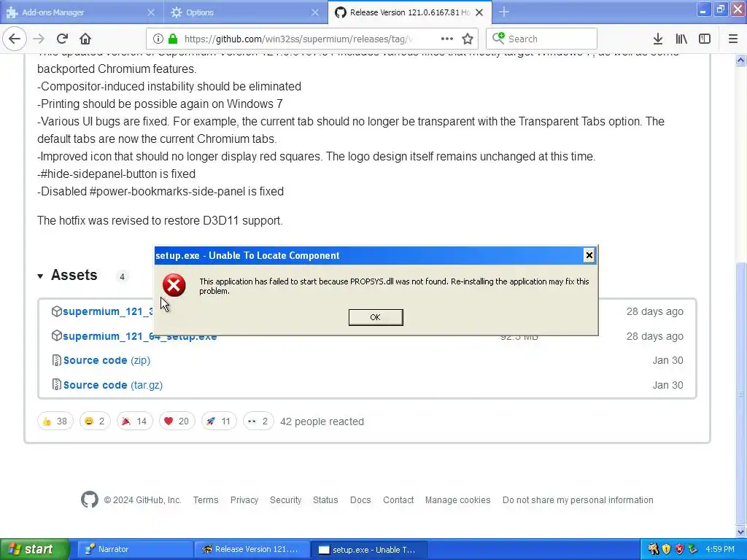
Task: Toggle the heart reaction with 20
Action: [x=177, y=421]
